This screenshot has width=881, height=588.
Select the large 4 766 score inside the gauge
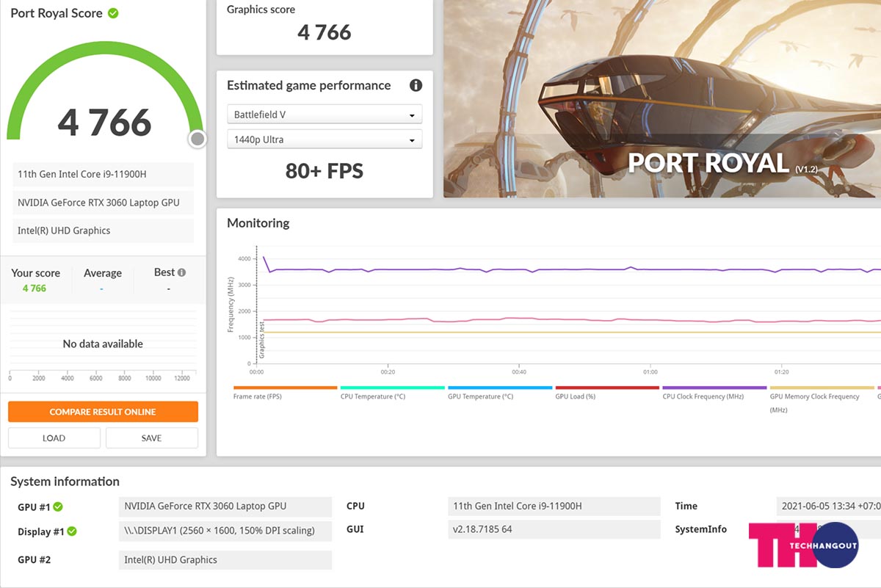click(104, 123)
